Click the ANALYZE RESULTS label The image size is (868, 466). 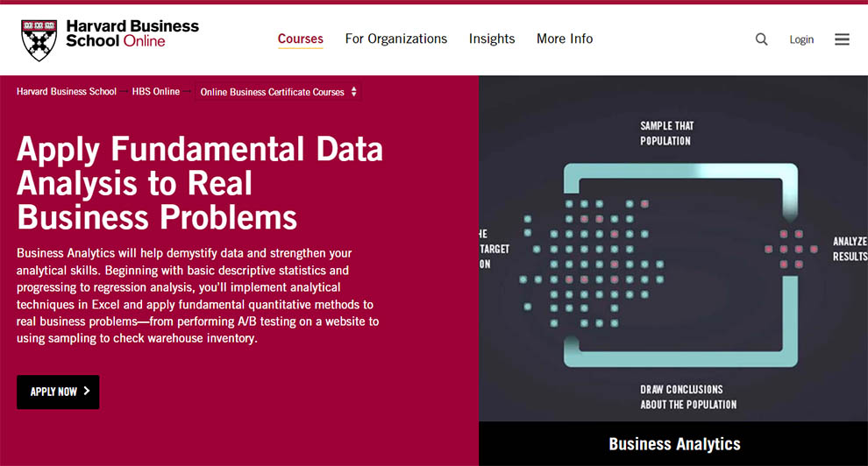point(850,249)
